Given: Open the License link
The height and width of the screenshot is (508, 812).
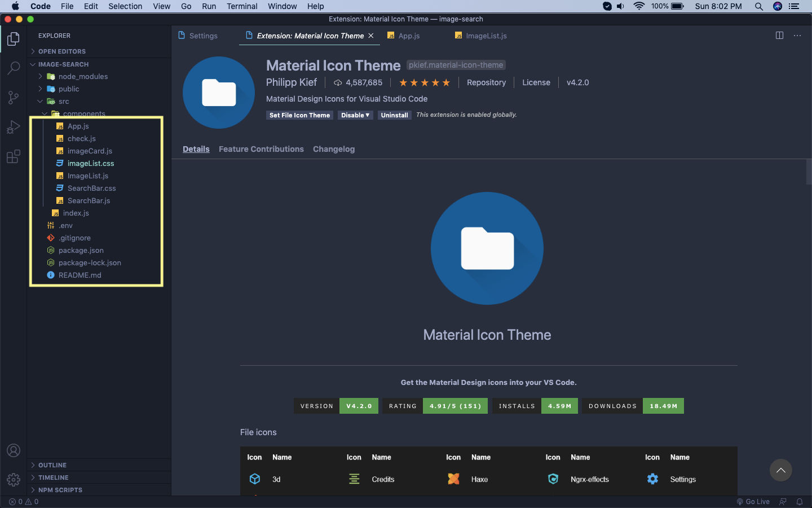Looking at the screenshot, I should (x=536, y=82).
